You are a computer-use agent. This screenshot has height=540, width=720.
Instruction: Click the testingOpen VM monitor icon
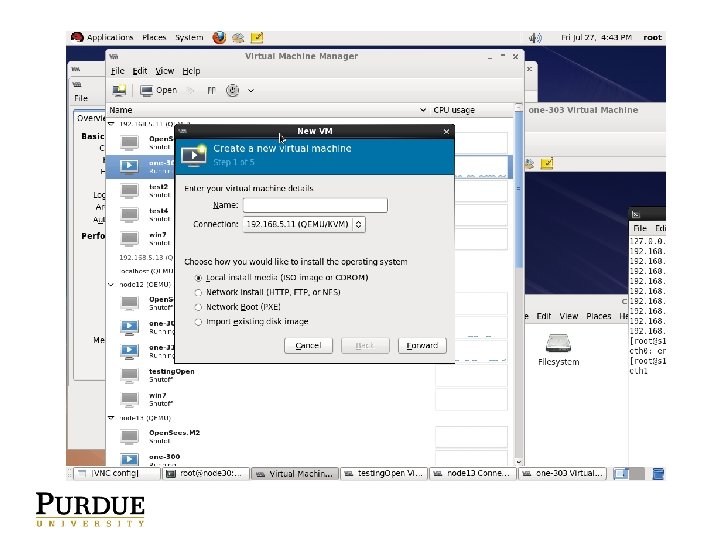tap(129, 375)
